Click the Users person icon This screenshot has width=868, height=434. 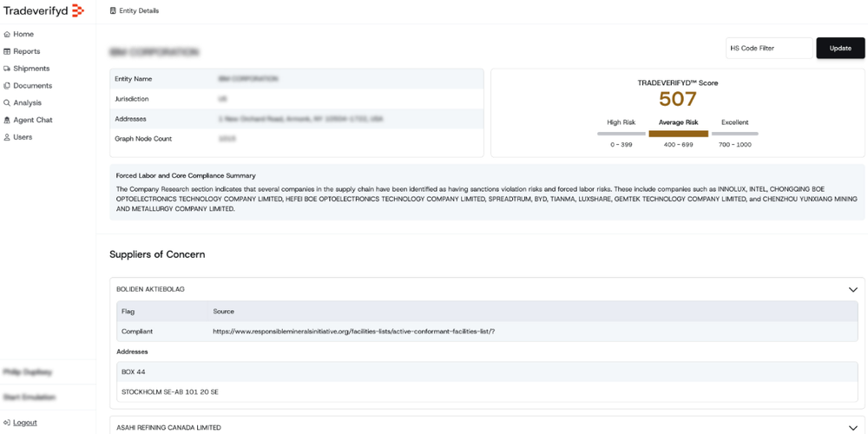pos(7,137)
